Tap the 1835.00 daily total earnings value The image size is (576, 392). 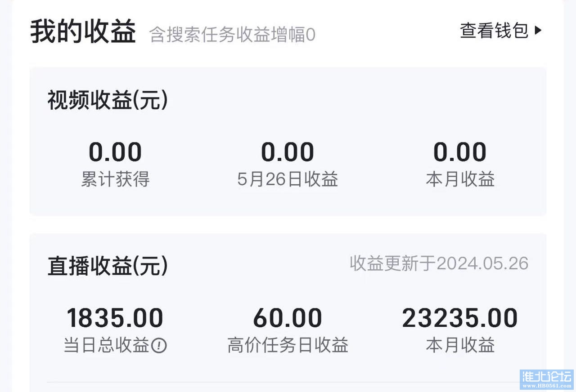coord(115,318)
